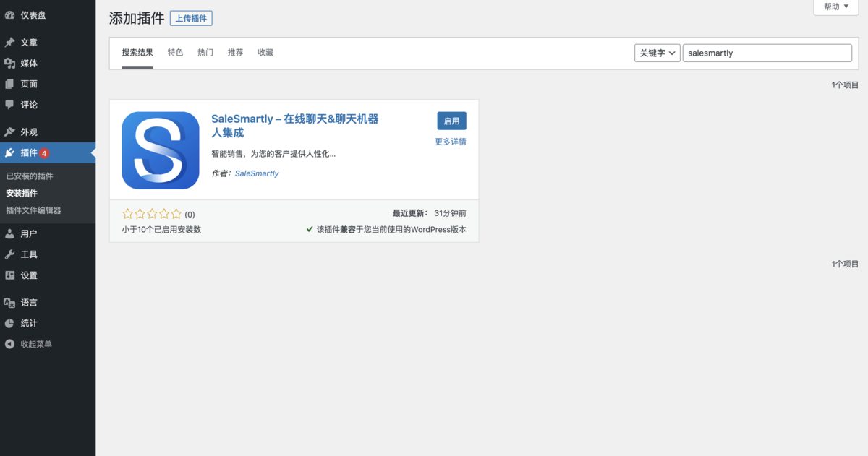The image size is (868, 456).
Task: Click the Posts (文章) pushpin icon
Action: (x=9, y=43)
